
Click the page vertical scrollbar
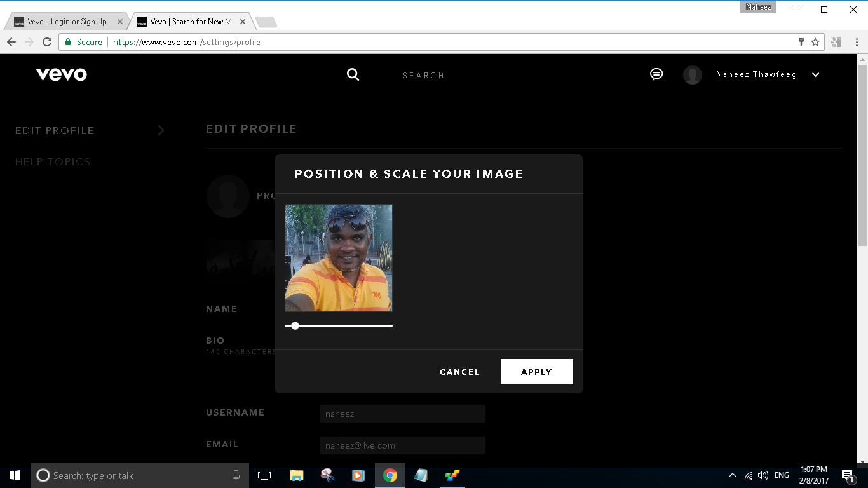pos(862,154)
